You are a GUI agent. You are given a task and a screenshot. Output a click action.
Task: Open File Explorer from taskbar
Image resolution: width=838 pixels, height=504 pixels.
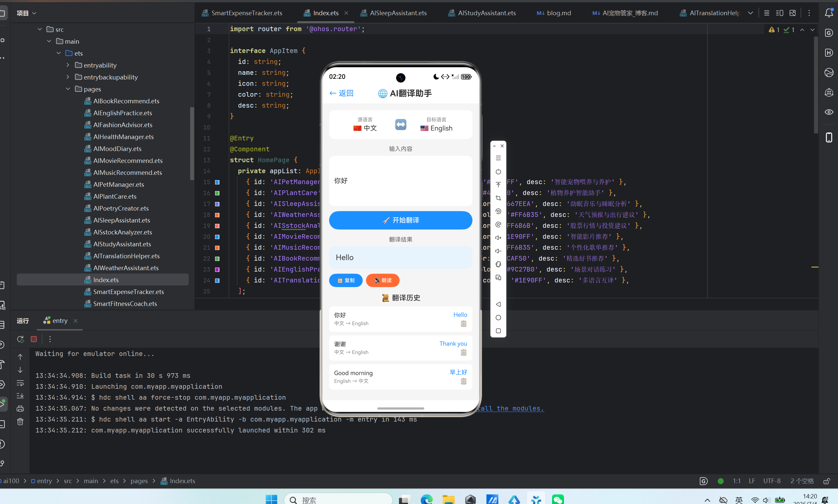(x=449, y=499)
